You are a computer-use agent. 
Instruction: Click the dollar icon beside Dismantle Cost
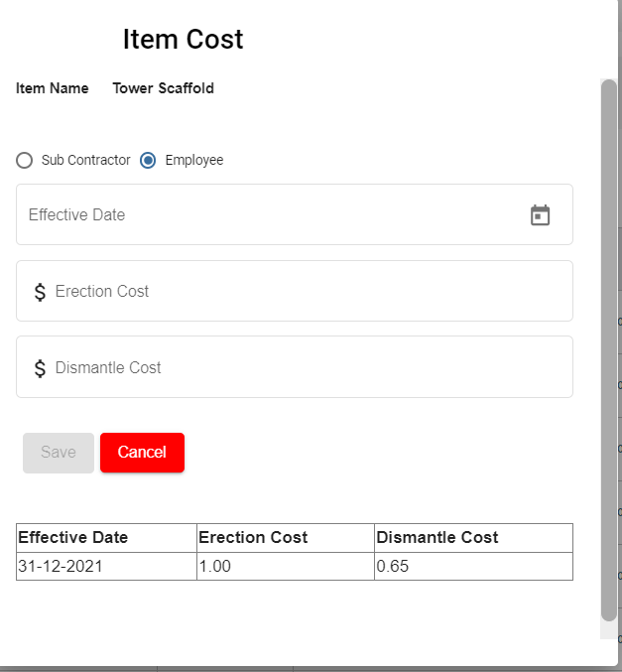tap(40, 368)
